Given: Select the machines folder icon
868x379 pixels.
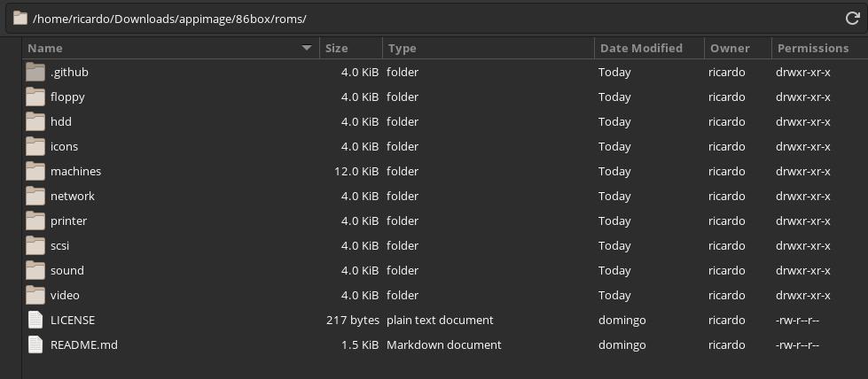Looking at the screenshot, I should coord(35,172).
